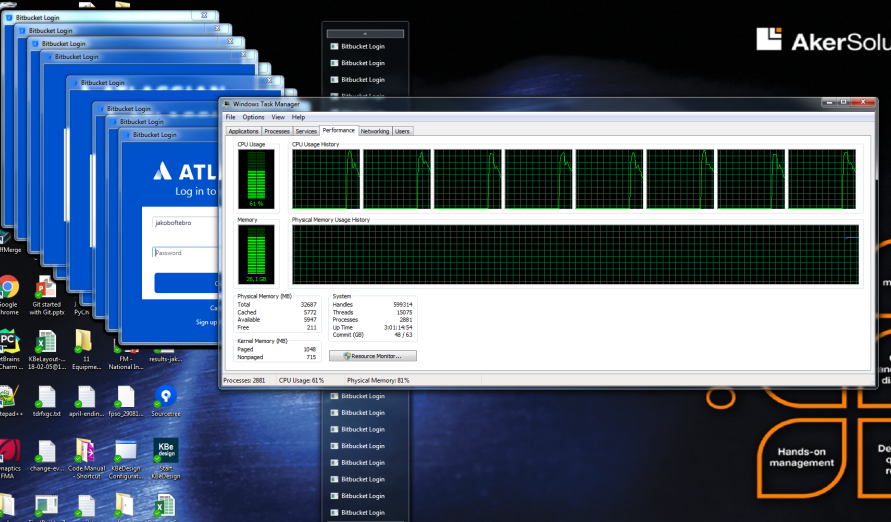Viewport: 891px width, 522px height.
Task: Open the Options menu in Task Manager
Action: pos(253,117)
